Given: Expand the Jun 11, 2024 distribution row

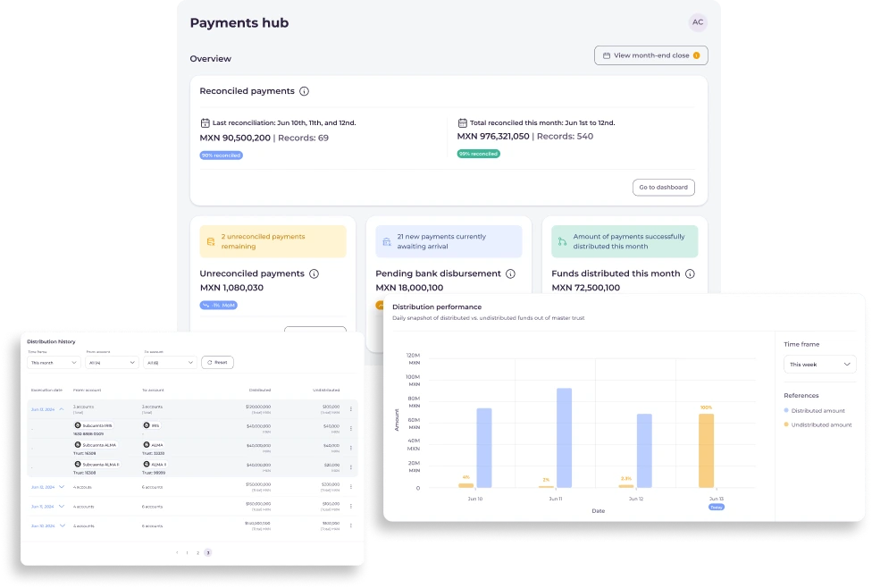Looking at the screenshot, I should pyautogui.click(x=62, y=507).
